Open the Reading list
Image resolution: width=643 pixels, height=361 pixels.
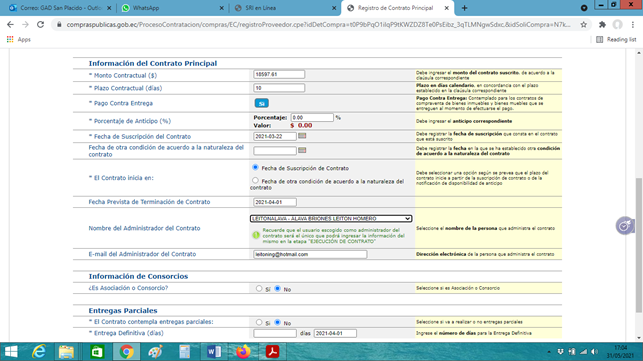pyautogui.click(x=616, y=39)
